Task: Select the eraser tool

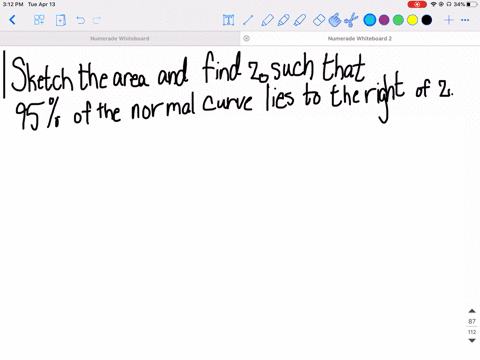Action: click(319, 20)
